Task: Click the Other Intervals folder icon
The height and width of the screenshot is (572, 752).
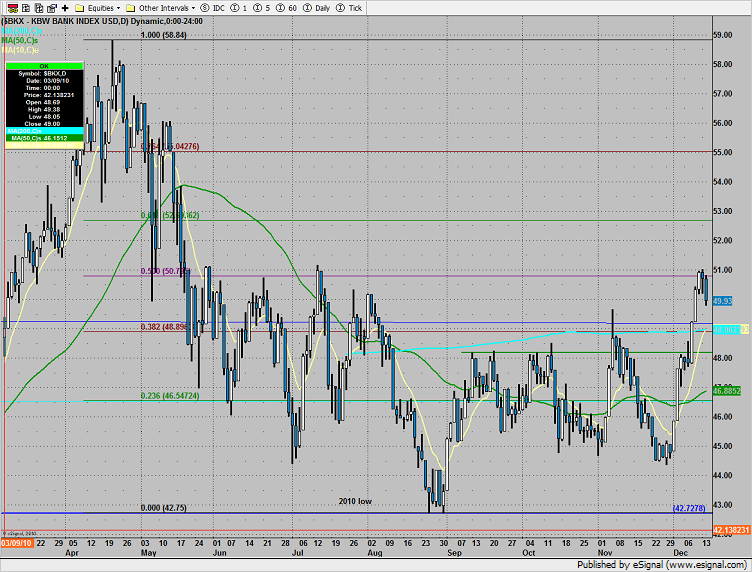Action: [x=130, y=8]
